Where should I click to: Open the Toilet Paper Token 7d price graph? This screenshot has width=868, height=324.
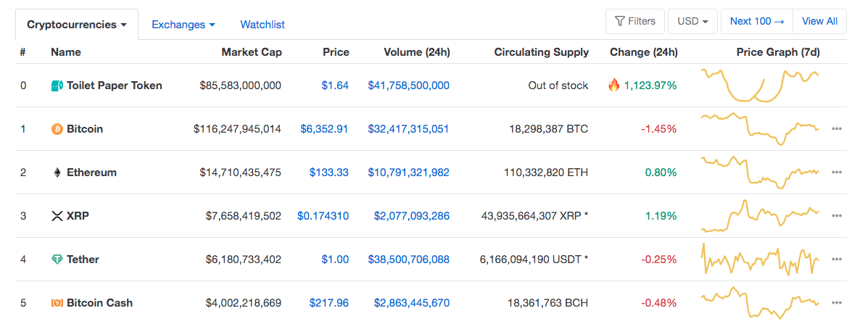pyautogui.click(x=761, y=85)
